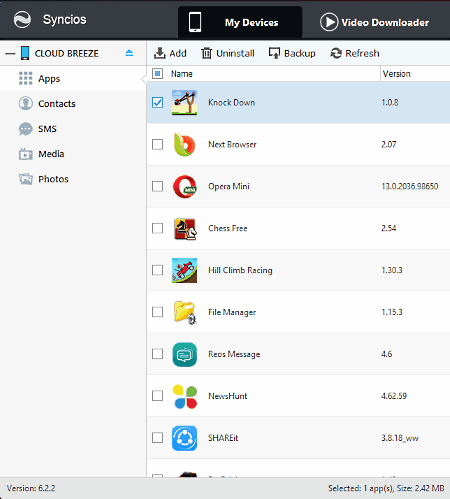This screenshot has width=450, height=499.
Task: Open the My Devices tab
Action: (240, 22)
